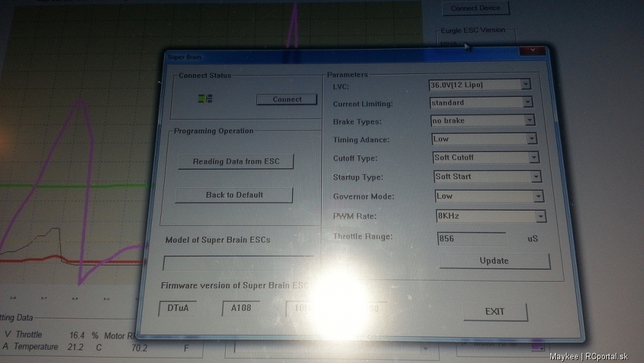Click the "Programing Operation" group label

click(x=214, y=131)
